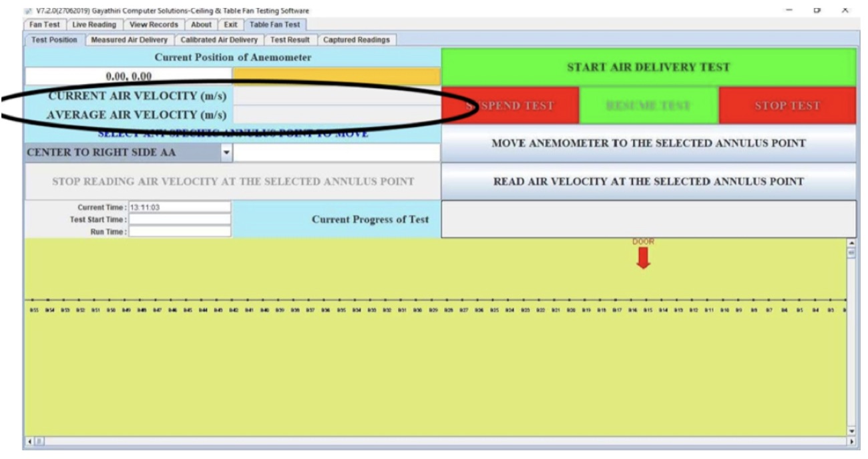Click the STOP TEST button
Screen dimensions: 868x459
(787, 105)
